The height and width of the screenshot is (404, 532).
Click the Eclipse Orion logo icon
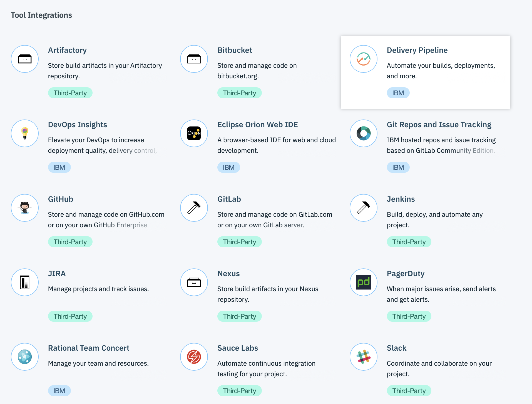(194, 133)
